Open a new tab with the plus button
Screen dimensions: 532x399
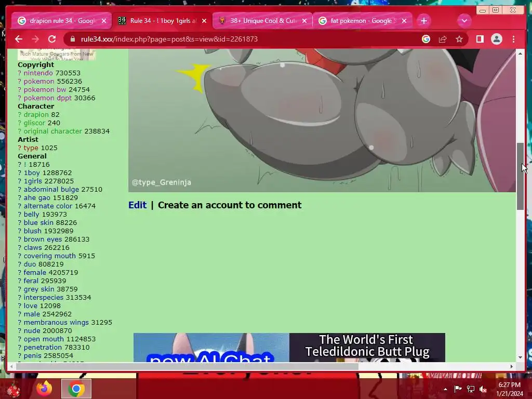pyautogui.click(x=424, y=21)
